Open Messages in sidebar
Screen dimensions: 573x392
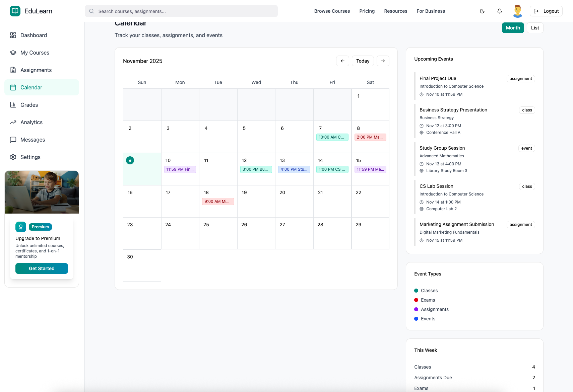click(33, 140)
